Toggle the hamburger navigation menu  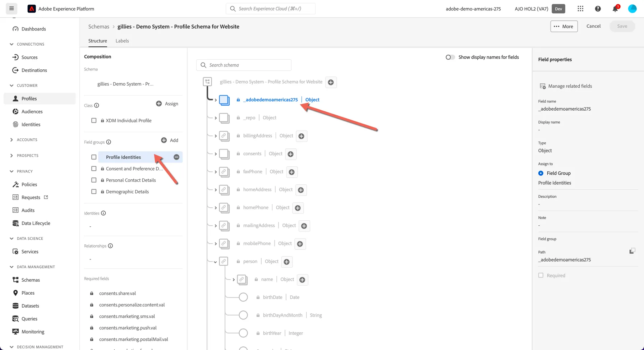11,9
